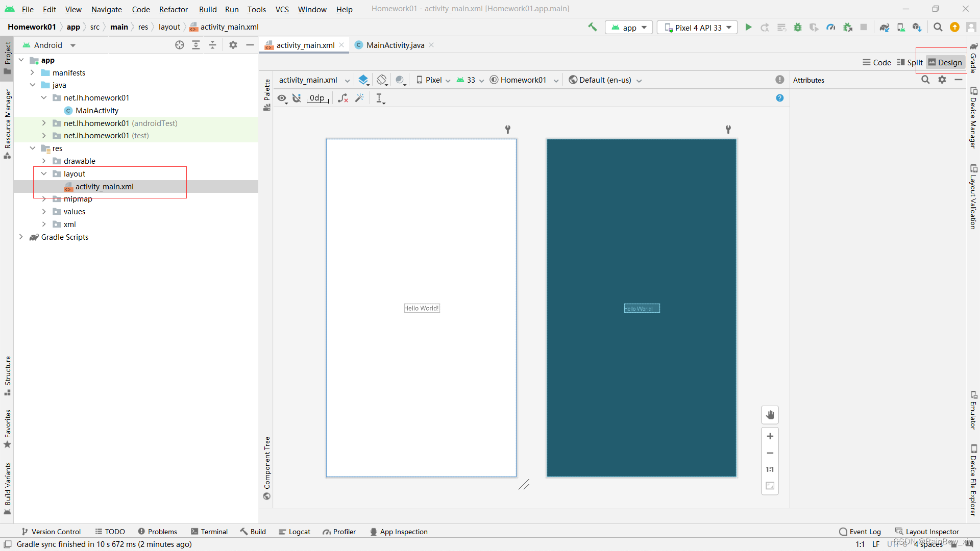Open the Refactor menu
The image size is (980, 551).
pyautogui.click(x=174, y=9)
